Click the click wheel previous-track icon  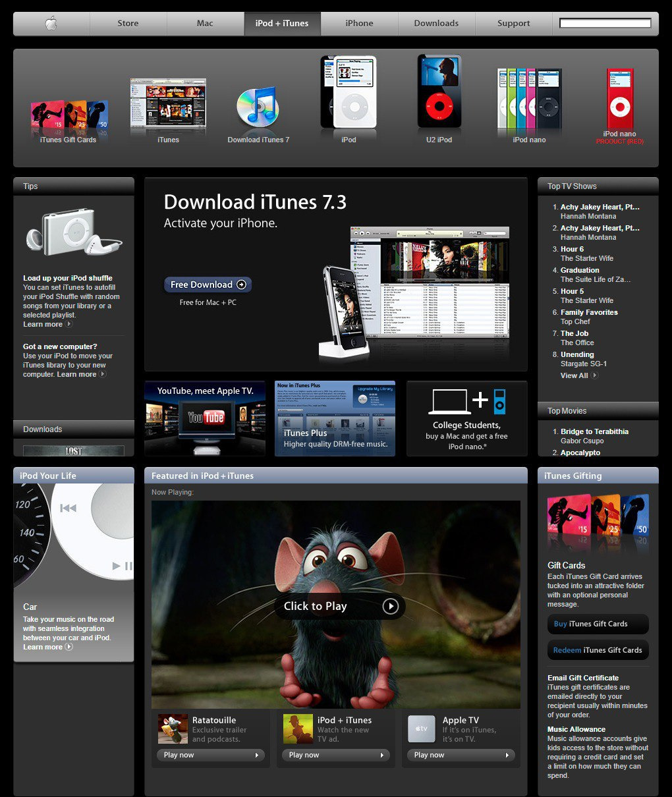(x=68, y=508)
